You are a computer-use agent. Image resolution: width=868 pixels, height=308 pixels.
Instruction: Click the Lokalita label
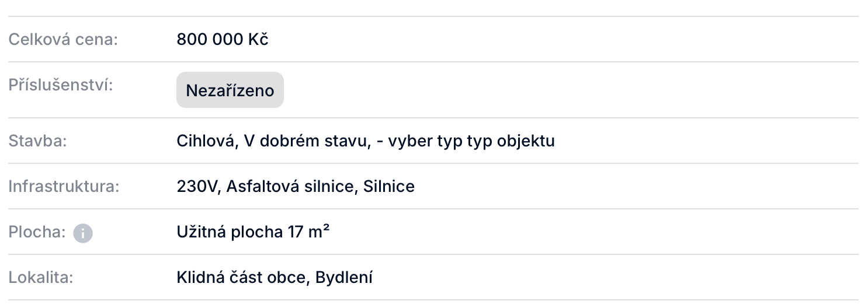click(x=40, y=277)
